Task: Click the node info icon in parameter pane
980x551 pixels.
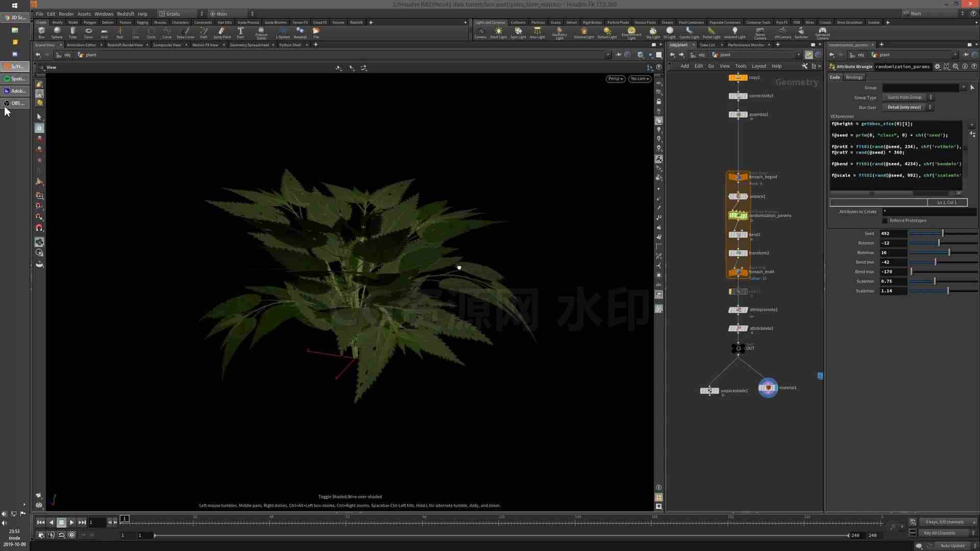Action: pos(965,66)
